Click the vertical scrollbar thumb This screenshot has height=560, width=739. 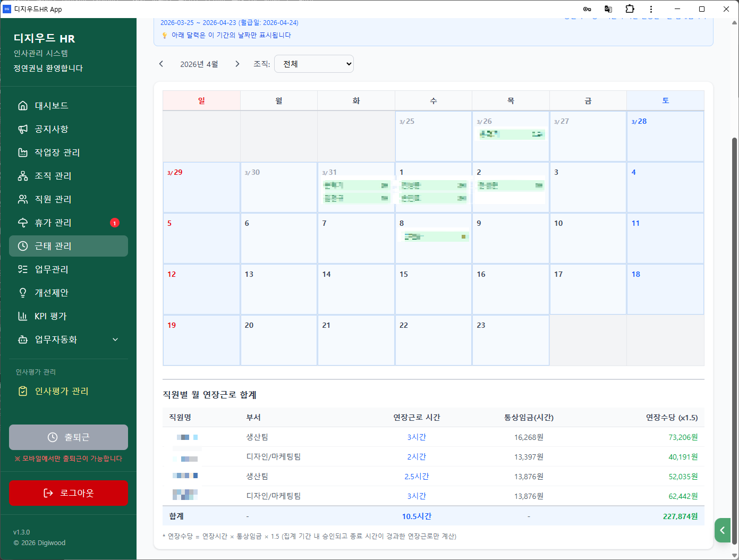pos(734,340)
